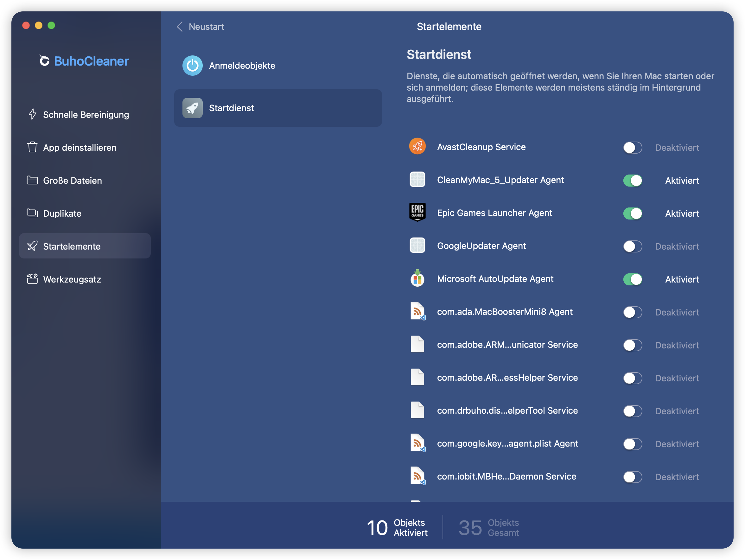Toggle com.ada.MacBoosterMini8 Agent on

coord(633,313)
